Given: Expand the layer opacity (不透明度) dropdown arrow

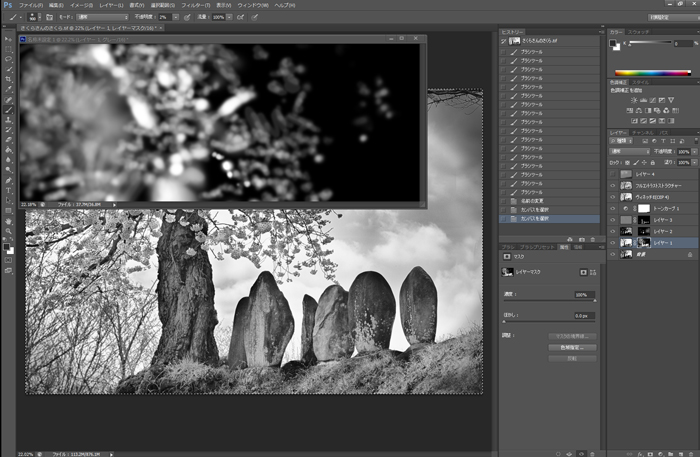Looking at the screenshot, I should coord(695,152).
